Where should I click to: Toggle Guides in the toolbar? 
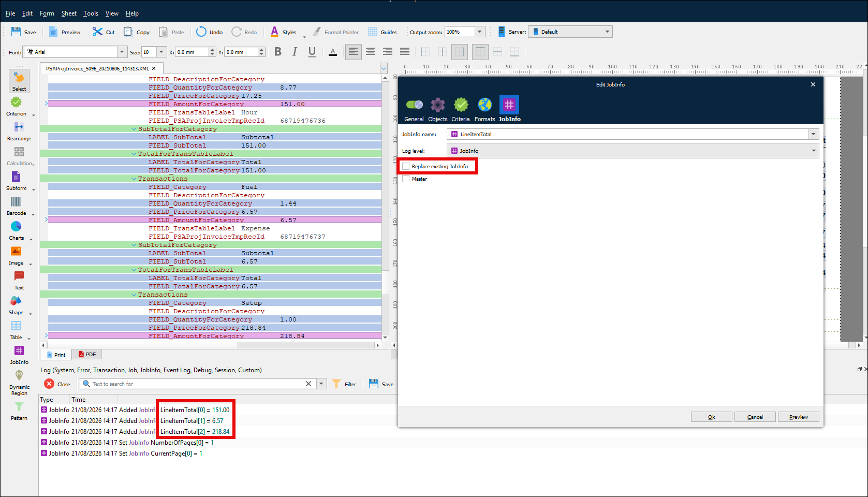[382, 32]
